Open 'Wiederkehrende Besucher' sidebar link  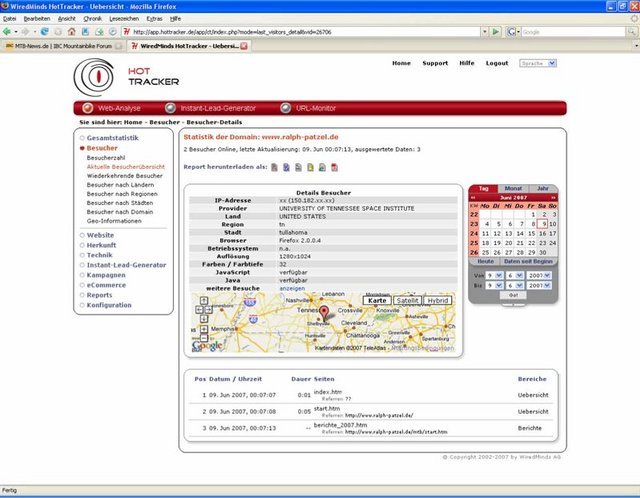(x=124, y=176)
